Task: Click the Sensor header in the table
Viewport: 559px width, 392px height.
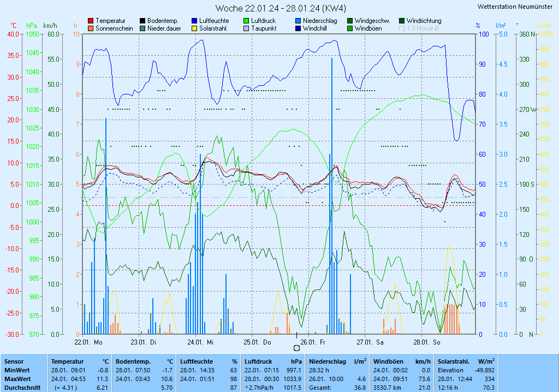Action: 14,361
